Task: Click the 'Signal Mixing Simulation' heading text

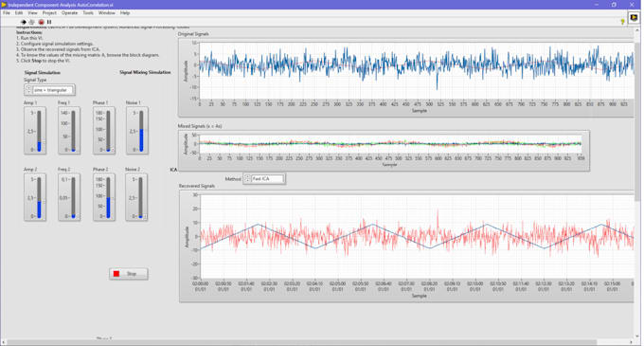Action: pyautogui.click(x=145, y=72)
